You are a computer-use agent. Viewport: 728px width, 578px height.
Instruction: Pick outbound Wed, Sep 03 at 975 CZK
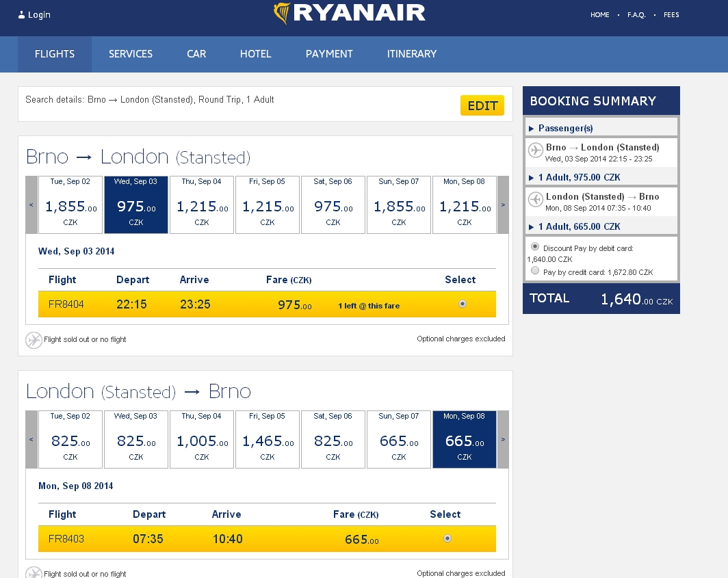pos(136,205)
